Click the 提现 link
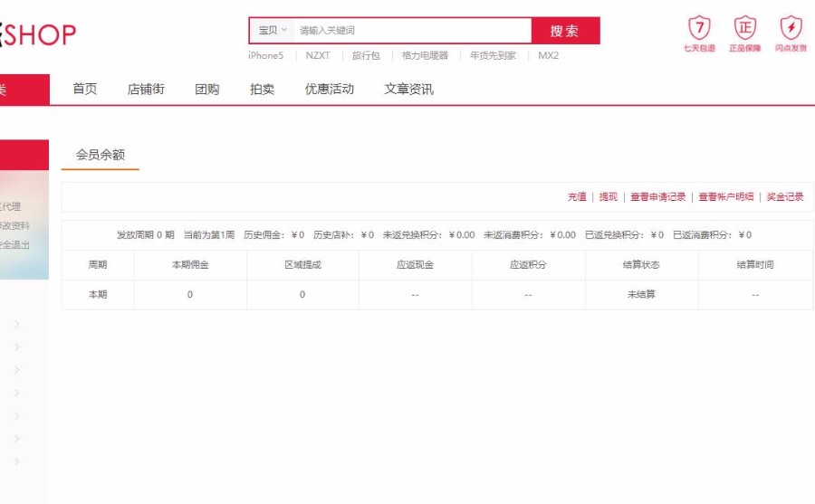Viewport: 815px width, 504px height. point(609,197)
